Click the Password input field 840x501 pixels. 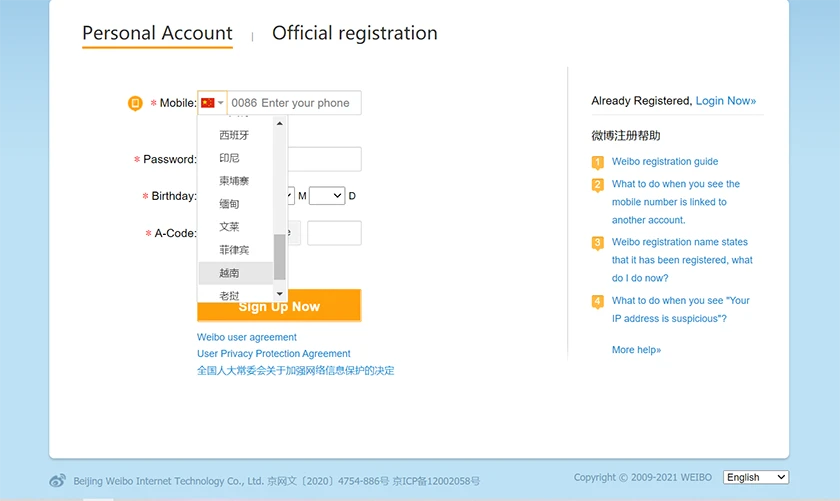[x=324, y=159]
